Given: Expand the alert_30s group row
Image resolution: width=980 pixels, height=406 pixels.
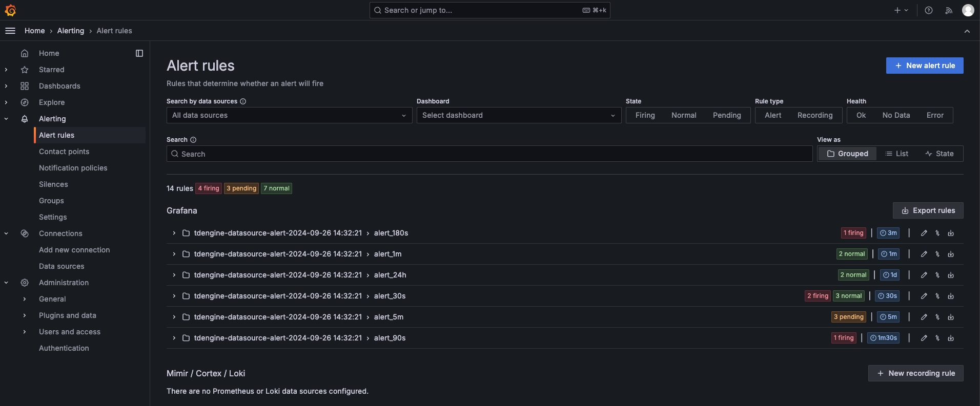Looking at the screenshot, I should coord(174,296).
